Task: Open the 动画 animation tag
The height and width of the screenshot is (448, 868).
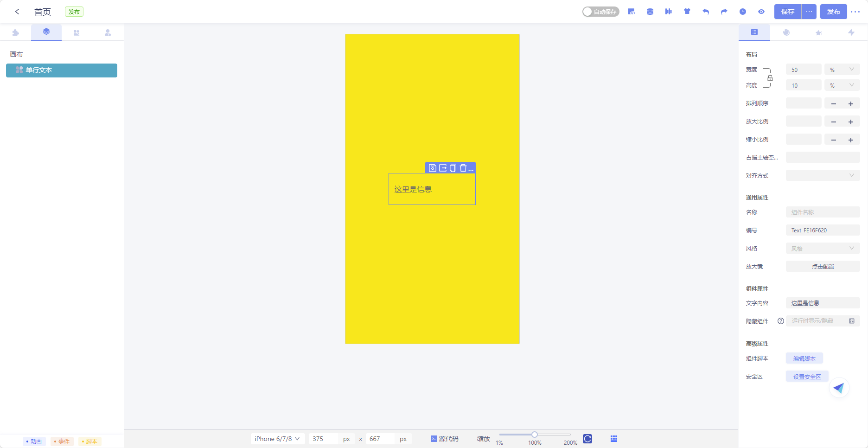Action: (34, 441)
